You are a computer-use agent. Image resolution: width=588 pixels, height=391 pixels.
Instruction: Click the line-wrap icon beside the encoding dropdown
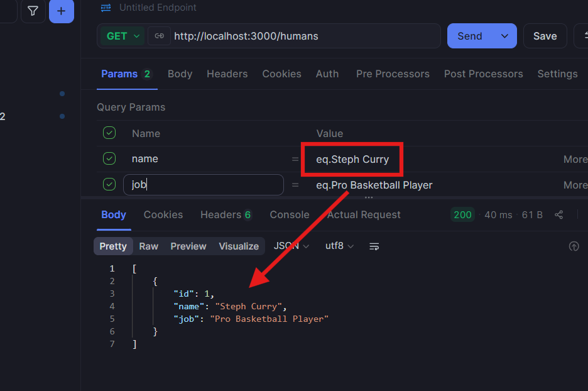coord(374,246)
